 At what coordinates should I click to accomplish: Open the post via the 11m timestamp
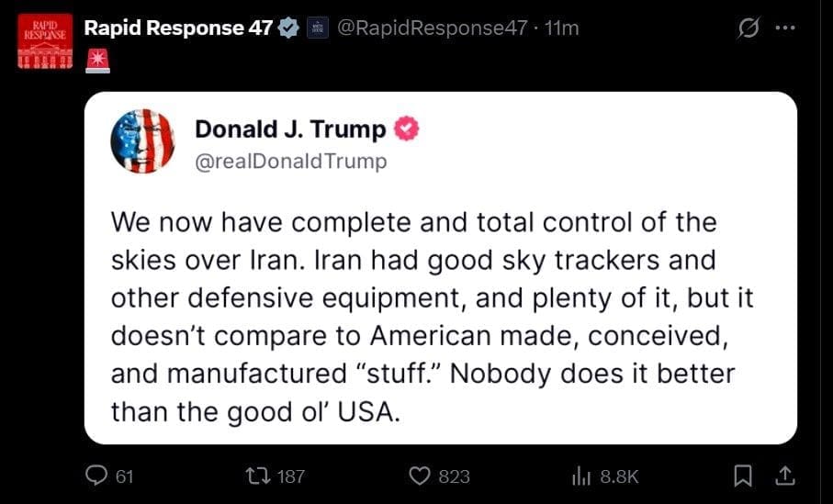pyautogui.click(x=562, y=28)
